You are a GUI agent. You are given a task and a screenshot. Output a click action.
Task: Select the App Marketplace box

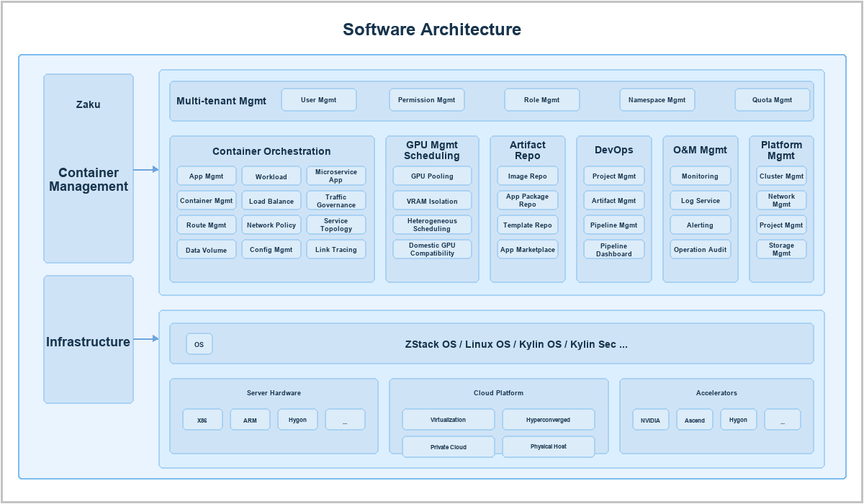pos(528,250)
